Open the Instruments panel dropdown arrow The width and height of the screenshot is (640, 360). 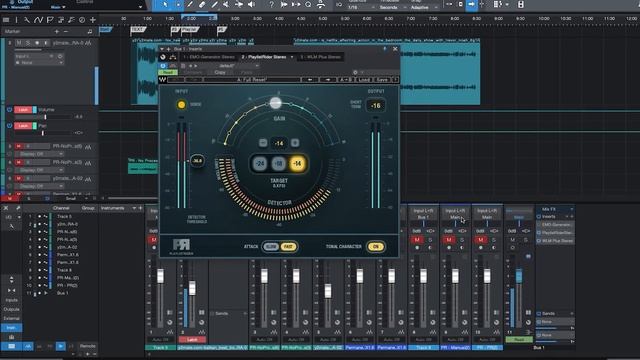[x=134, y=208]
